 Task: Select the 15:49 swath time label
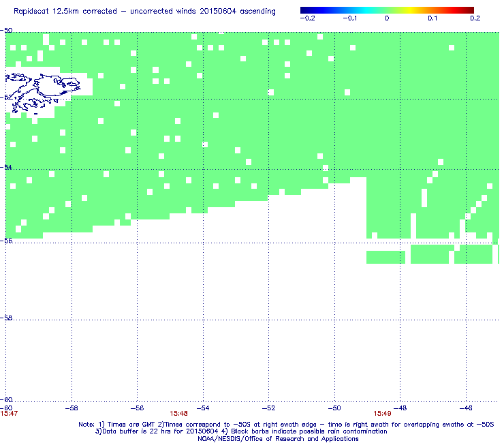click(x=382, y=414)
